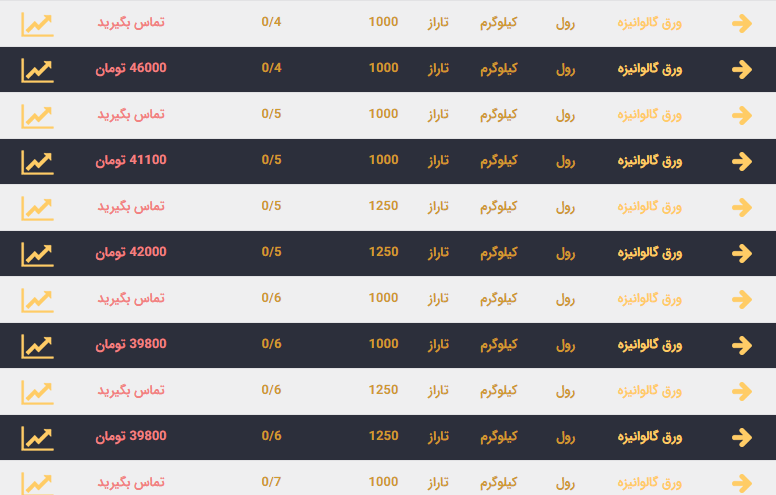Click arrow icon in 42000 تومان row
Viewport: 776px width, 495px height.
click(x=741, y=253)
